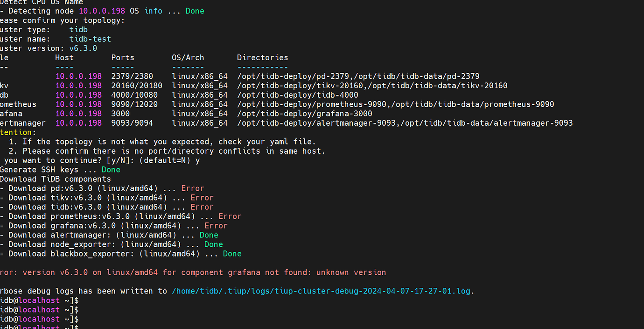Click attention note 1 about yaml file

(x=162, y=142)
